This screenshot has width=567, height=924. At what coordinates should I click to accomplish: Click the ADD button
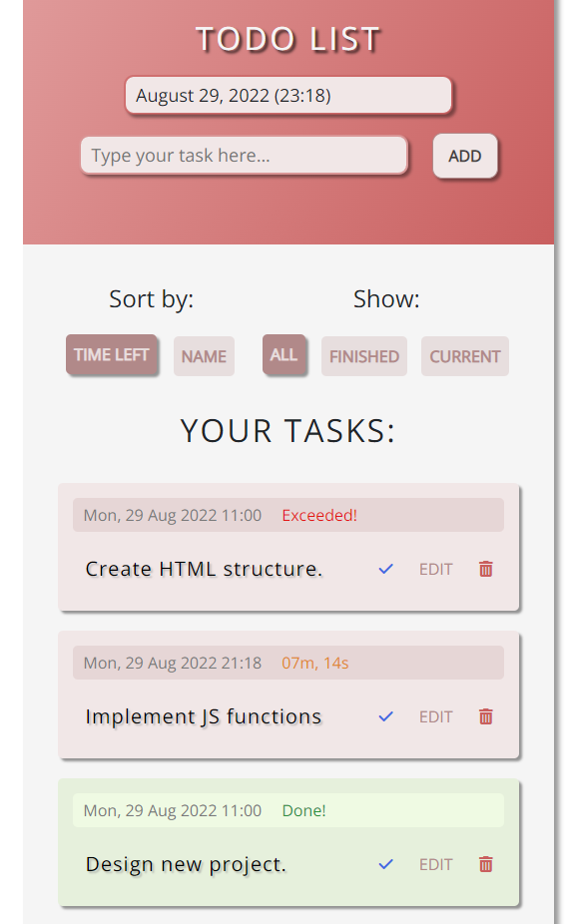coord(465,156)
